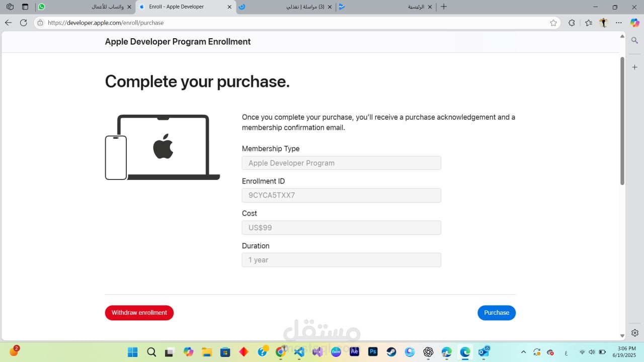Open Photoshop from the taskbar
This screenshot has height=362, width=644.
372,352
